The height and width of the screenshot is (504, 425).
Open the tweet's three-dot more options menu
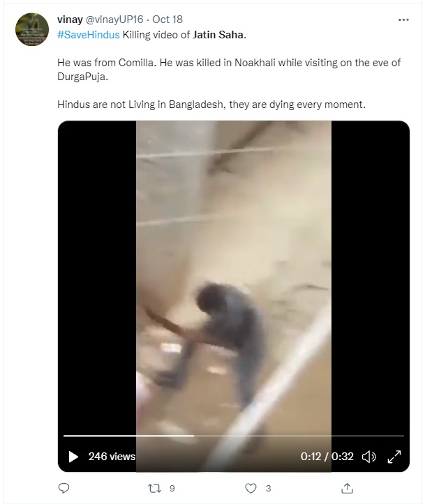(x=403, y=20)
